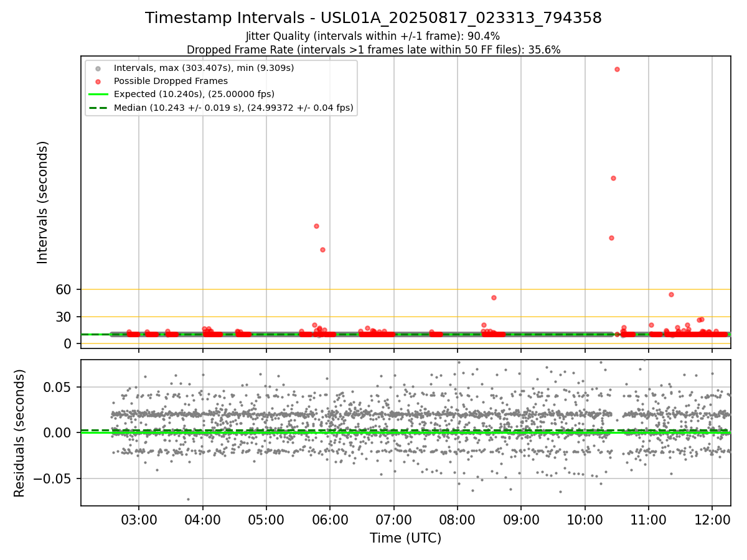Screen dimensions: 747x560
Task: Click the Jitter Quality 90.4% subtitle
Action: tap(373, 36)
